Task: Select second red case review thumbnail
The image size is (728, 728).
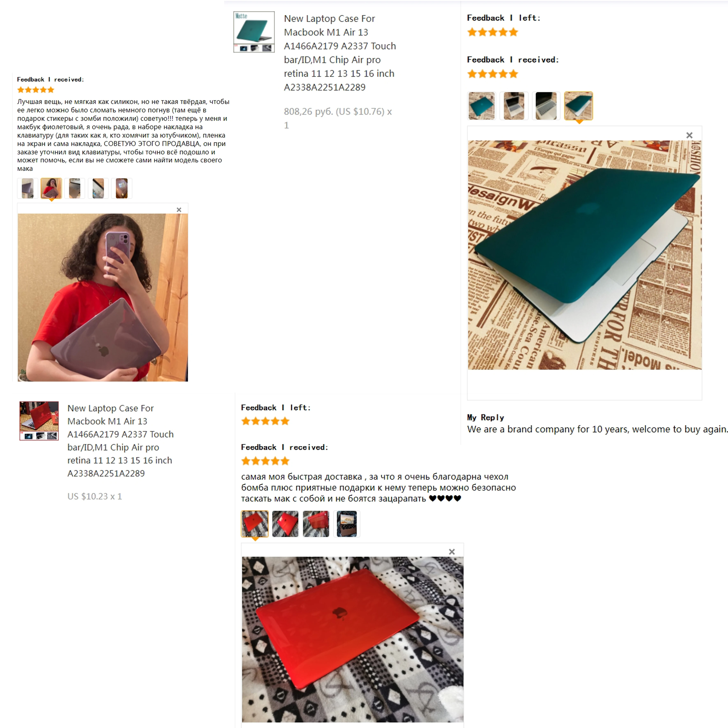Action: point(285,524)
